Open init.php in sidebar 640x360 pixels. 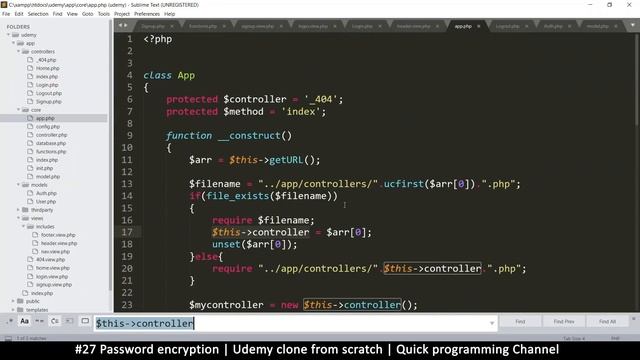44,168
